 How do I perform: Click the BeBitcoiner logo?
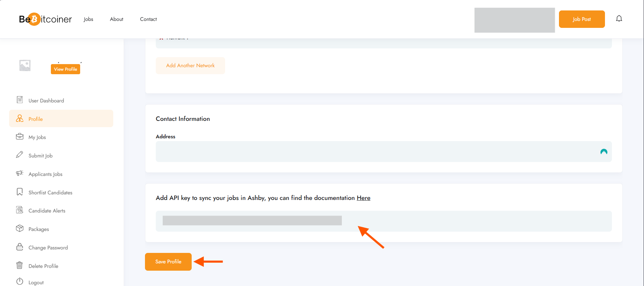tap(45, 19)
